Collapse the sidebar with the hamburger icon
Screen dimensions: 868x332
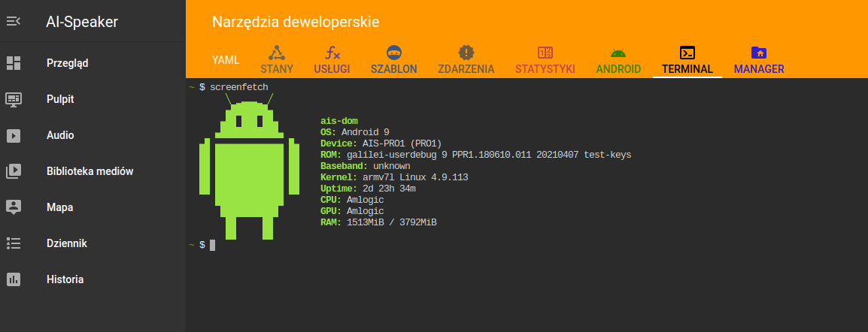[x=14, y=22]
